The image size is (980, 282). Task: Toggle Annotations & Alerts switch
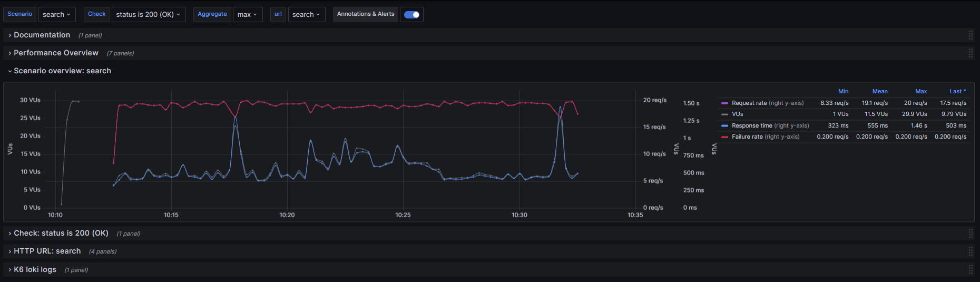pyautogui.click(x=411, y=14)
